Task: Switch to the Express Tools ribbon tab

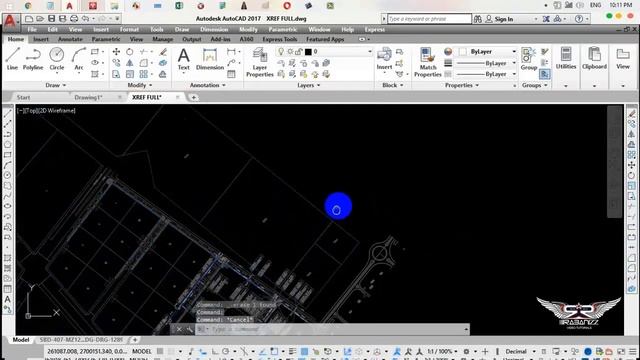Action: click(280, 39)
